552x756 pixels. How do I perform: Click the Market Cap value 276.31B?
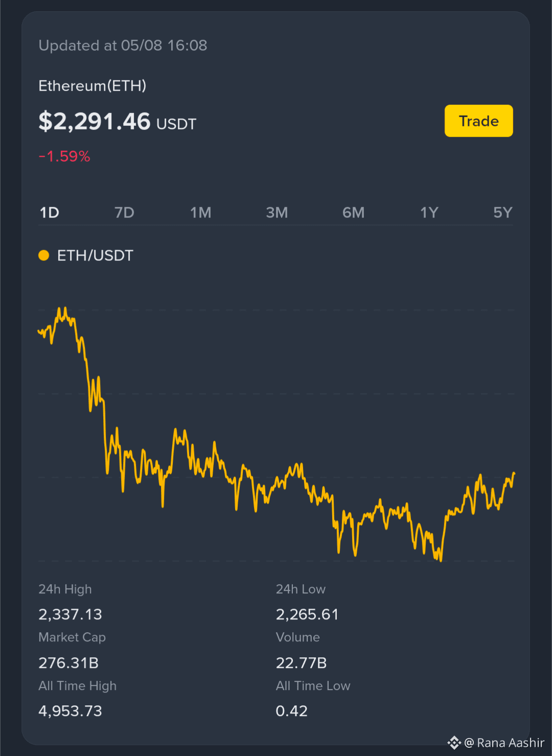68,663
